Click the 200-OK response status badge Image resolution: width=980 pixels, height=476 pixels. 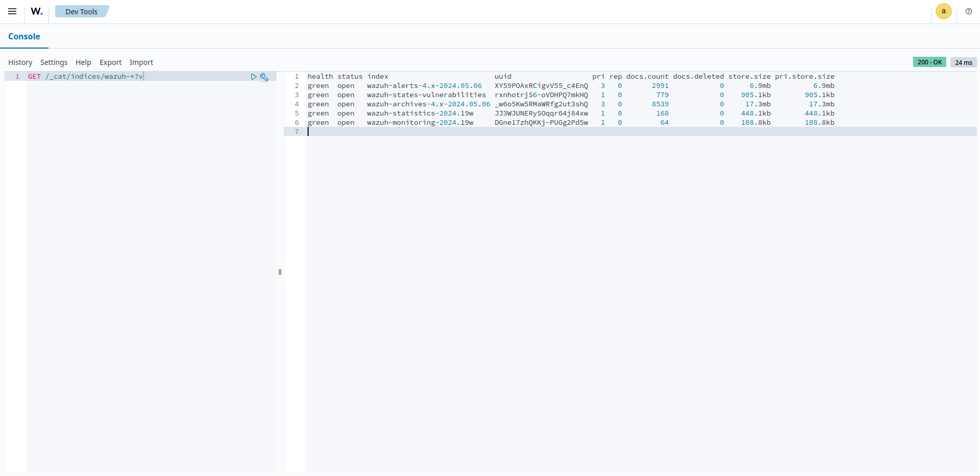click(929, 62)
